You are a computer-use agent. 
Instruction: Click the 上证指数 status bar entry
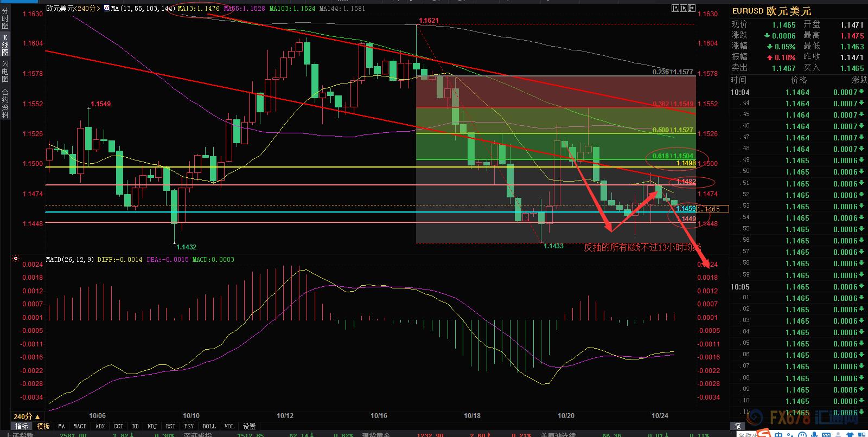point(20,434)
